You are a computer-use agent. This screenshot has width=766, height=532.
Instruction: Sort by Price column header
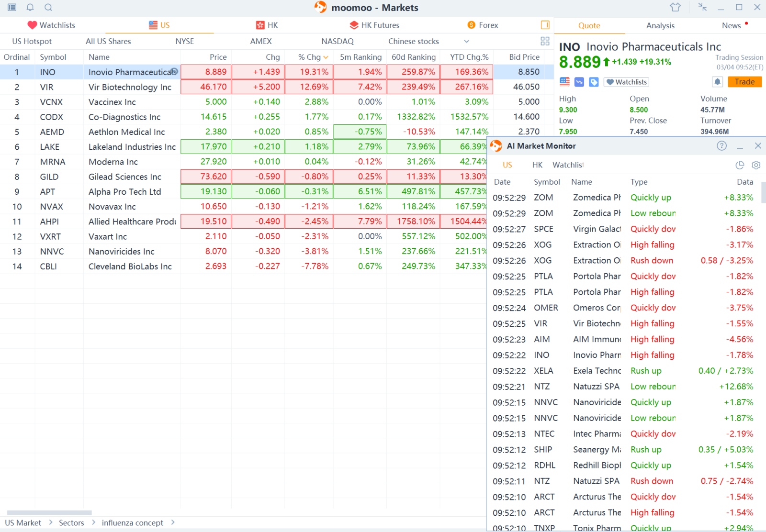click(218, 57)
